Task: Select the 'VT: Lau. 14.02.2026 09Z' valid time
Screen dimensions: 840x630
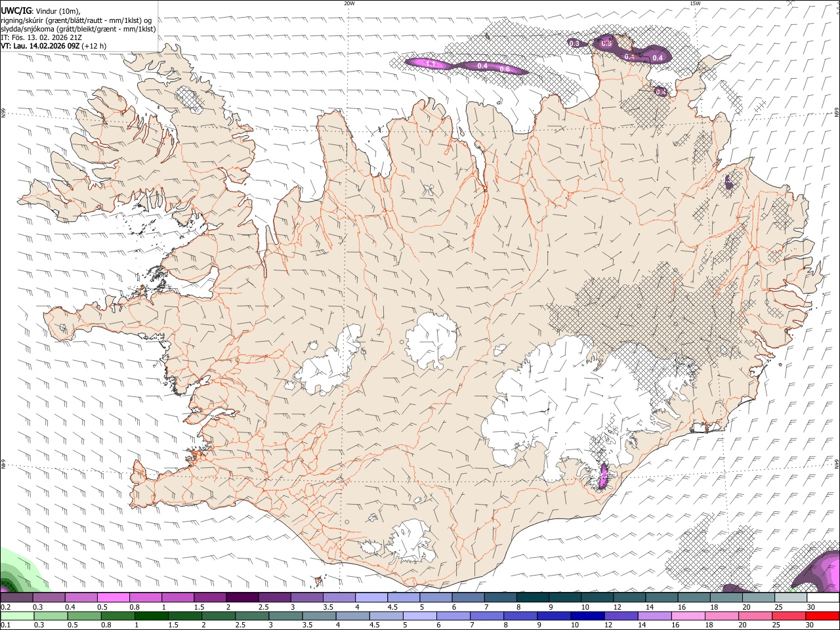Action: [41, 47]
